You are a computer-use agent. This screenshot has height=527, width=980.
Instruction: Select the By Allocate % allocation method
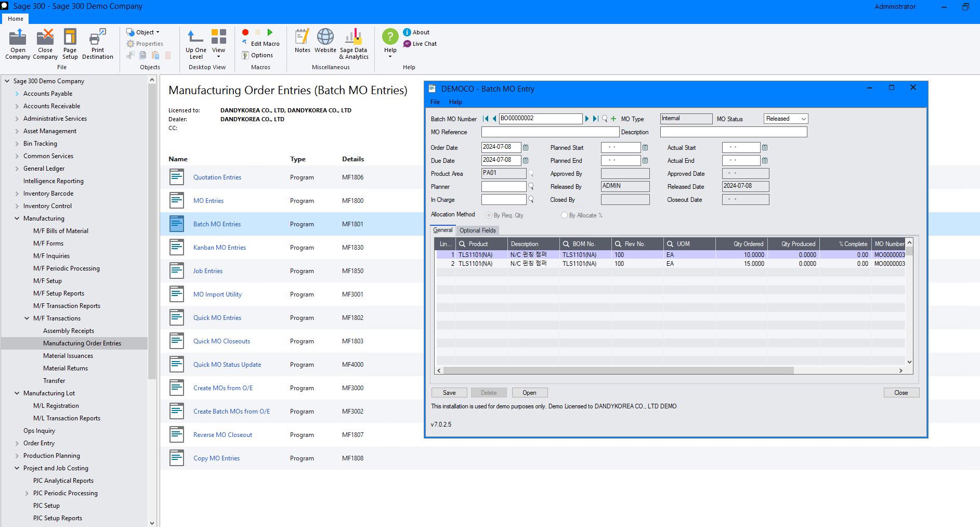click(x=564, y=215)
